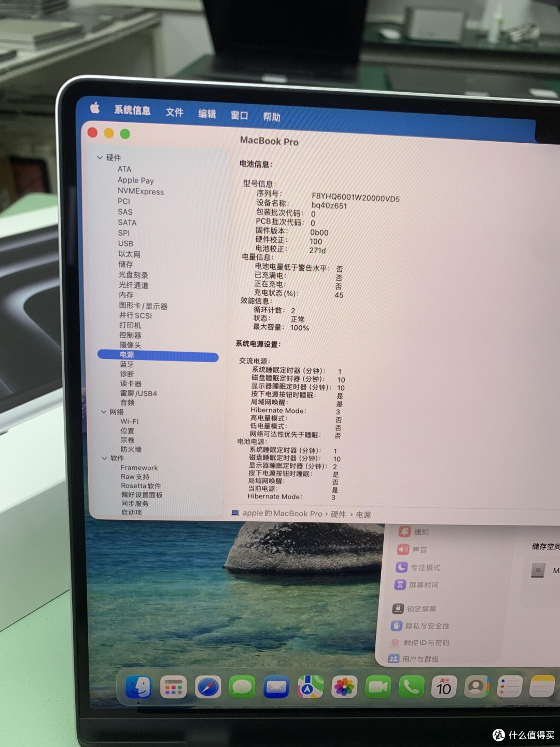Select Raw支持 under 软件
The image size is (560, 747).
pos(135,477)
